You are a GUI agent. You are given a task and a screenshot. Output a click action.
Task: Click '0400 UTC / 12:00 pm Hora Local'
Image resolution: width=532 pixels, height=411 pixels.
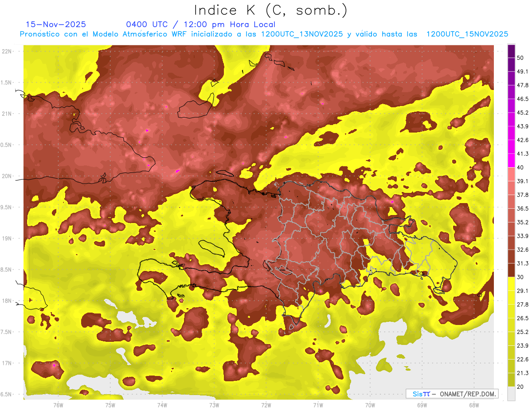[201, 24]
